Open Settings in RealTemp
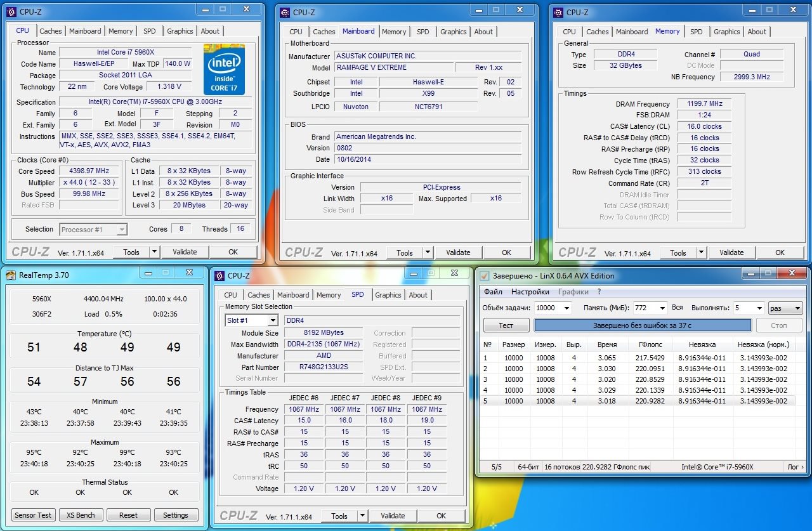This screenshot has width=812, height=531. click(176, 515)
